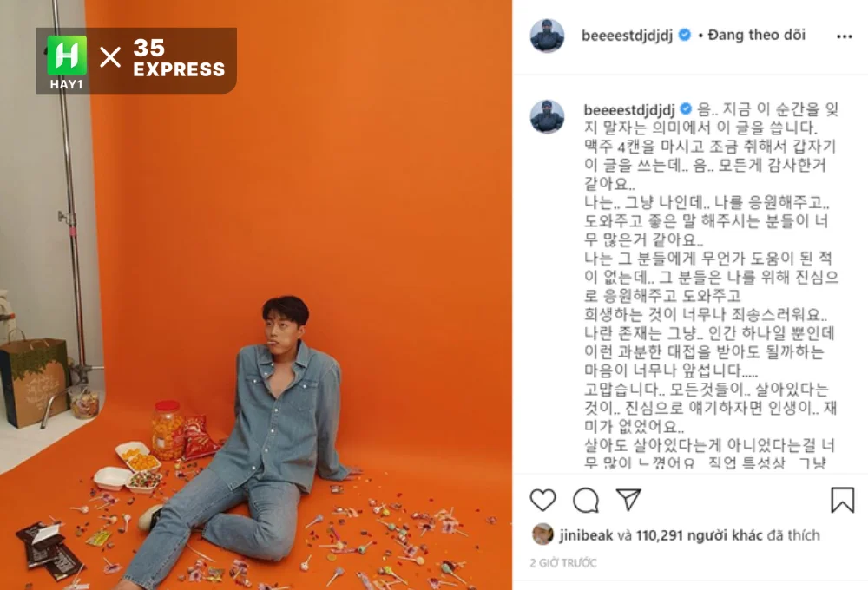Click the 35 EXPRESS watermark text

click(179, 58)
